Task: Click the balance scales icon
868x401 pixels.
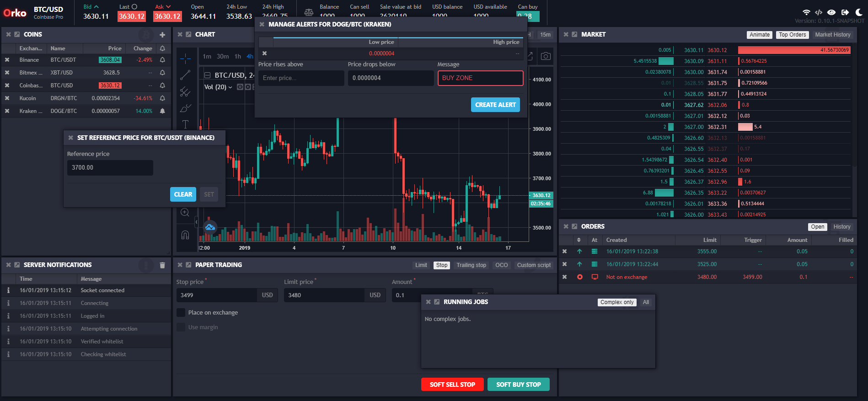Action: (309, 12)
